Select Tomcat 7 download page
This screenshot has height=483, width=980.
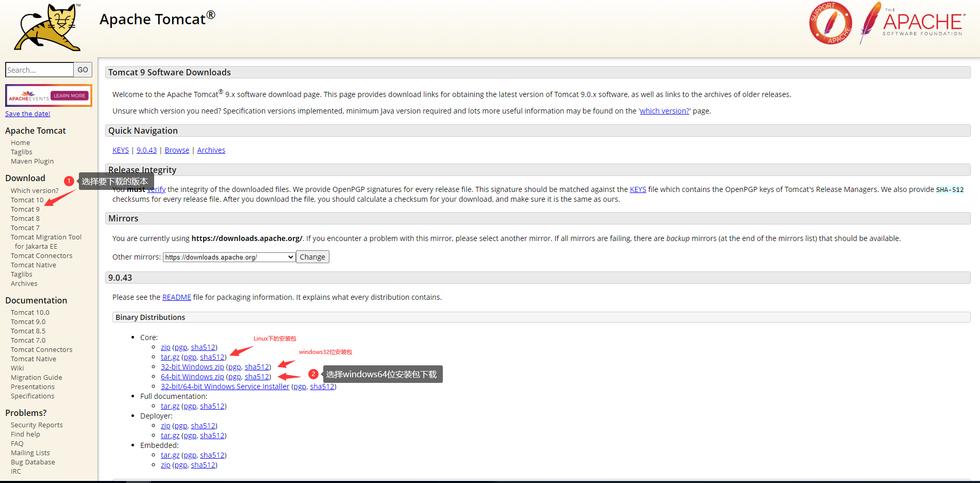point(25,228)
